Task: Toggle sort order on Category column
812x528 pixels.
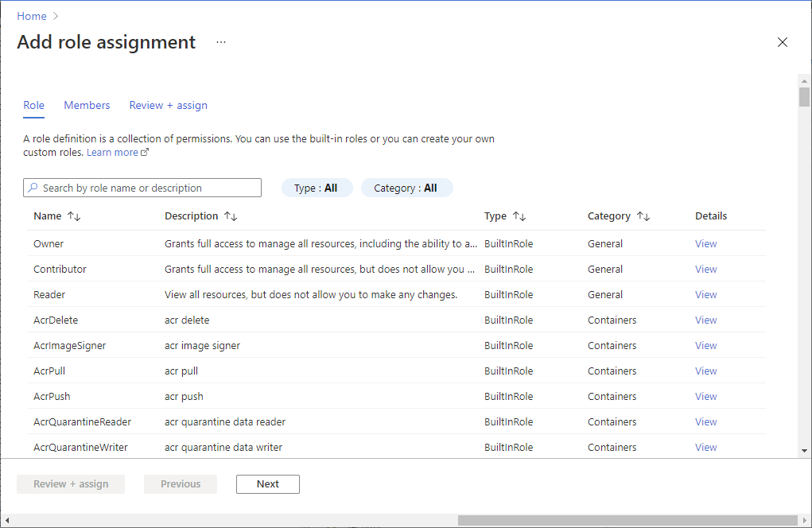Action: 643,215
